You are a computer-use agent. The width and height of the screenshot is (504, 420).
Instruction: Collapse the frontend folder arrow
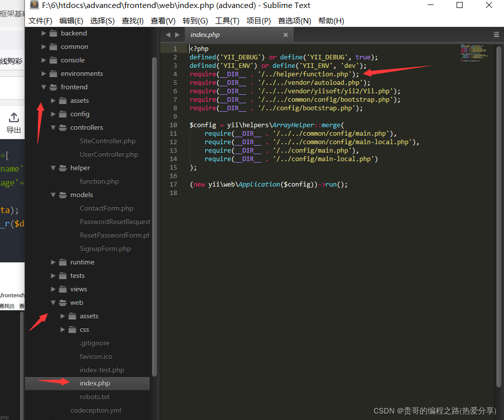[44, 87]
